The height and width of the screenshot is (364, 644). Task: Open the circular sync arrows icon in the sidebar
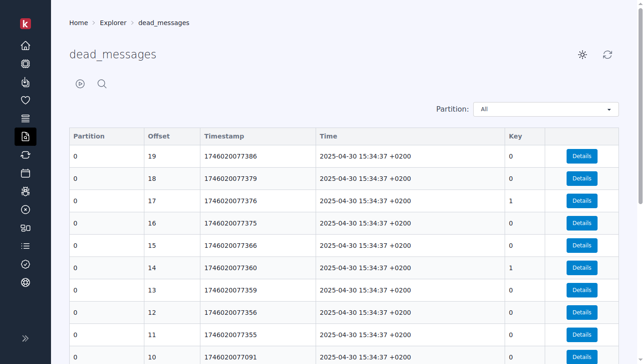click(26, 155)
